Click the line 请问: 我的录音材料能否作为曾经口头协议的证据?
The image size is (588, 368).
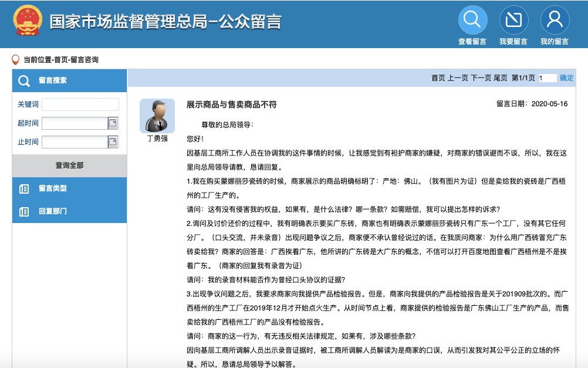pyautogui.click(x=266, y=280)
